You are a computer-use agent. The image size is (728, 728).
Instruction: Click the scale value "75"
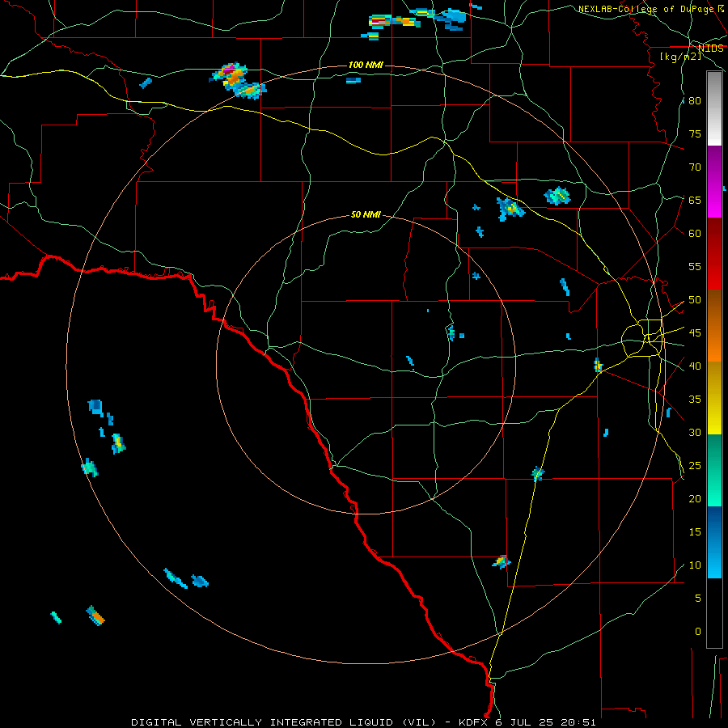click(x=695, y=134)
